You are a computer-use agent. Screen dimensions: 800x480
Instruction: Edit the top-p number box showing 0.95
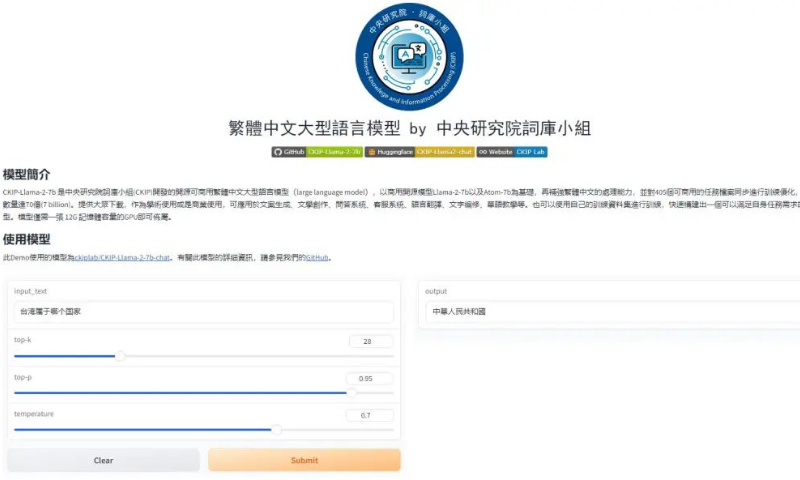coord(369,378)
